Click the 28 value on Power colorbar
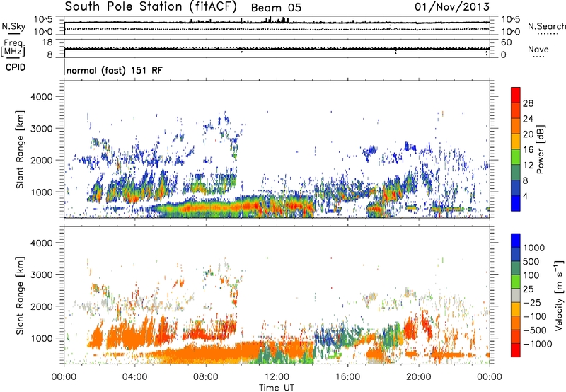 click(x=528, y=103)
